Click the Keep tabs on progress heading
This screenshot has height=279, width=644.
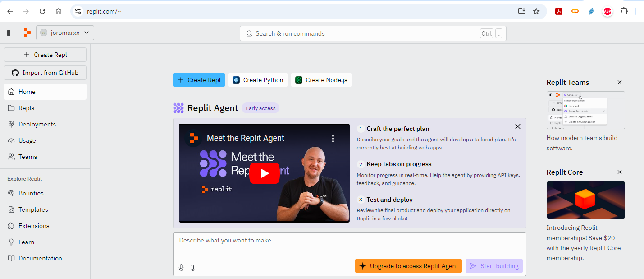399,164
